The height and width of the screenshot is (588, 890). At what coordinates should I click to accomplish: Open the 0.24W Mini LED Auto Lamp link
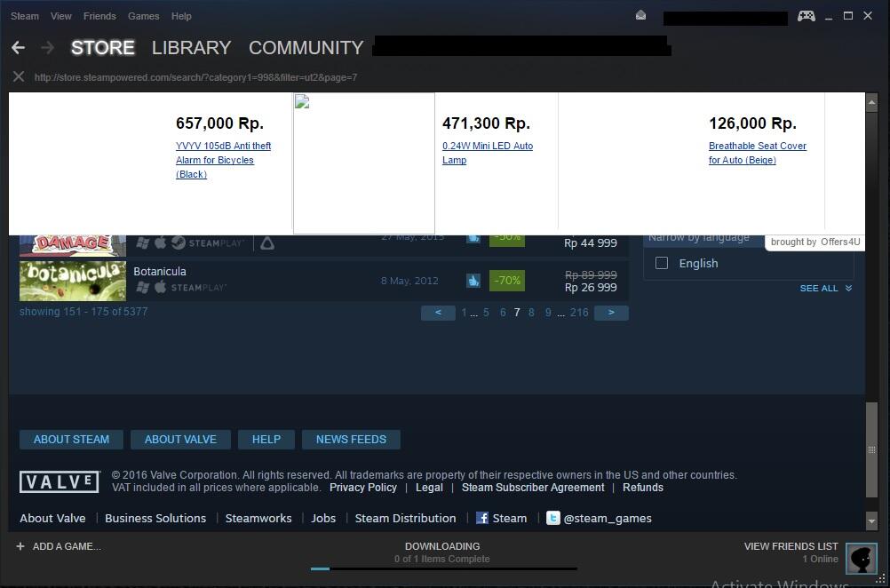point(488,153)
